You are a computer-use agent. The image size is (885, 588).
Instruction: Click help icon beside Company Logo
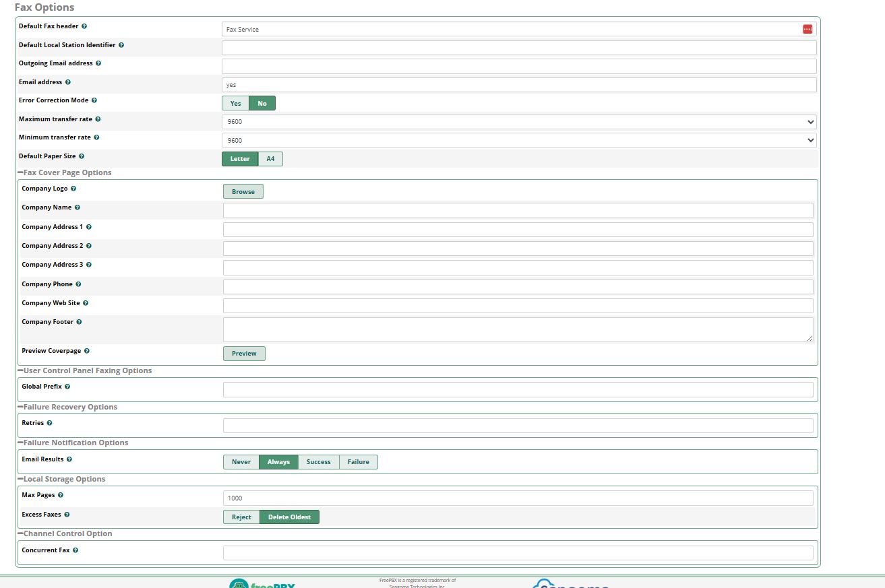point(73,189)
